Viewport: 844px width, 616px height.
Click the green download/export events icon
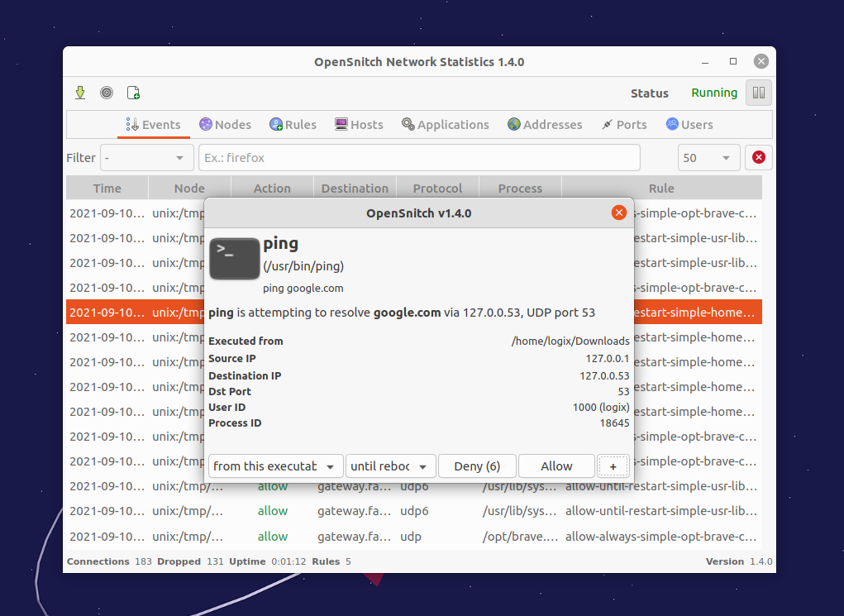(79, 92)
